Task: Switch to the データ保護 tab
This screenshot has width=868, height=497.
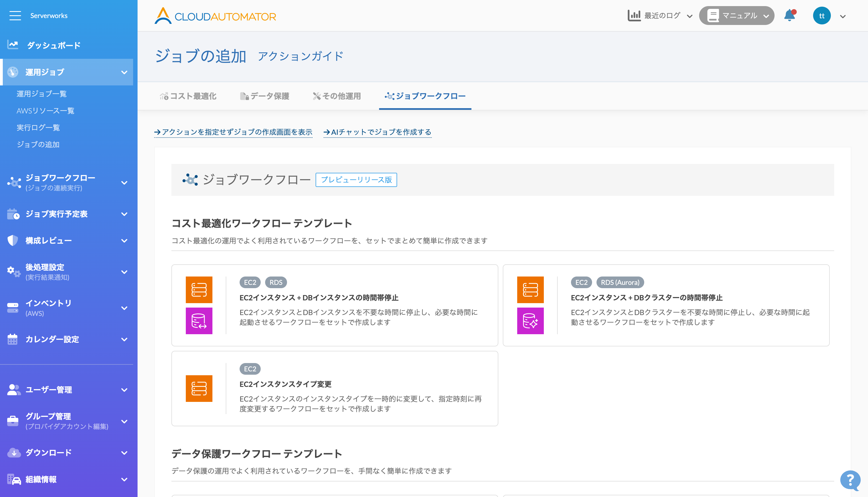Action: pos(265,96)
